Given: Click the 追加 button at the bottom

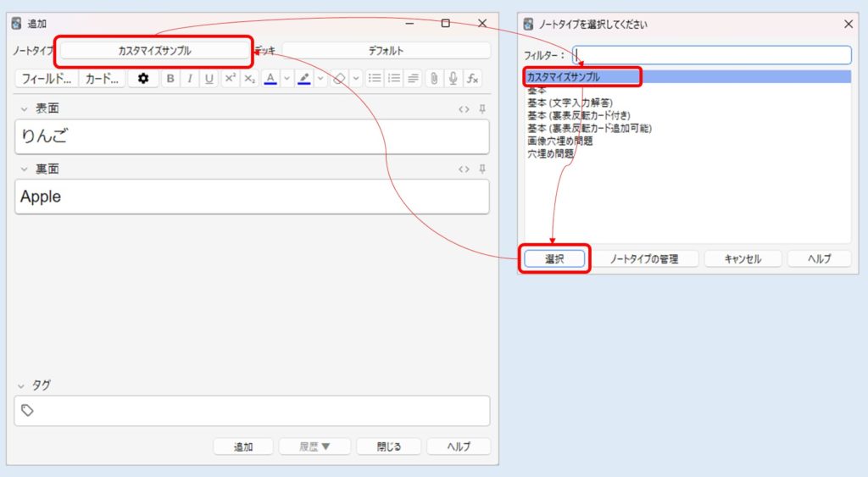Looking at the screenshot, I should click(x=243, y=446).
